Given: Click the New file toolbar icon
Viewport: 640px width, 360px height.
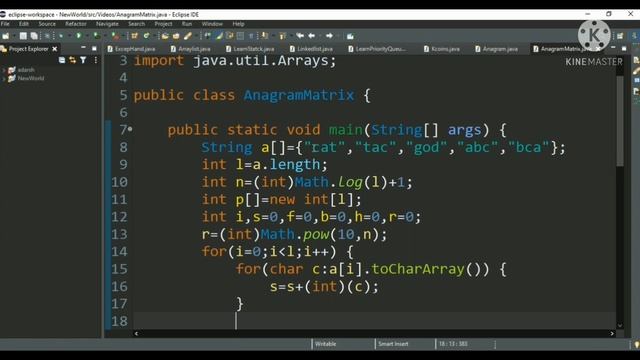Looking at the screenshot, I should pos(6,36).
